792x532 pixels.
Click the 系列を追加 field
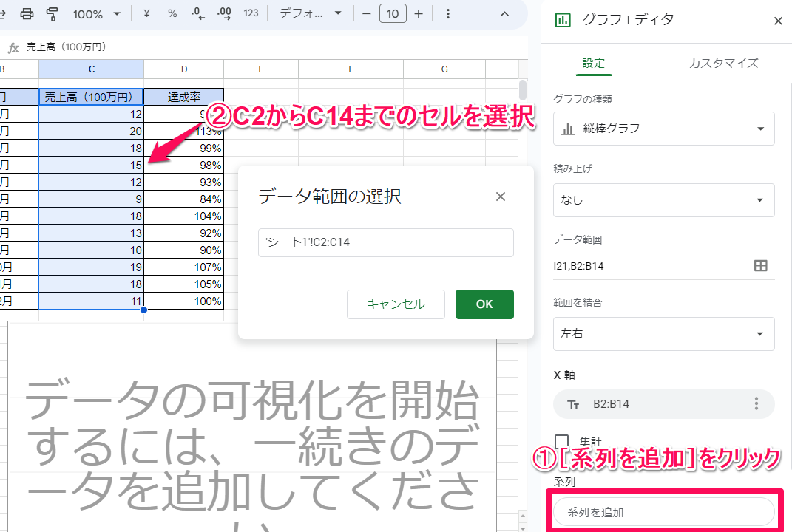point(664,512)
